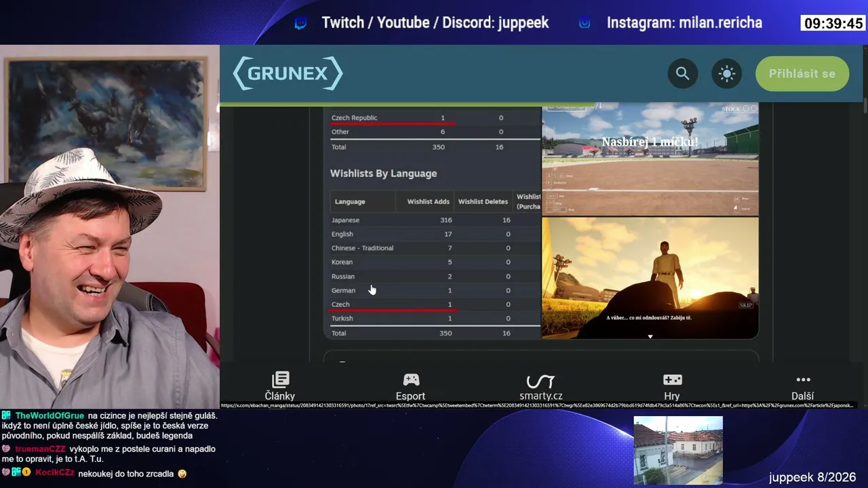This screenshot has width=868, height=488.
Task: Open the Hry section
Action: tap(672, 386)
